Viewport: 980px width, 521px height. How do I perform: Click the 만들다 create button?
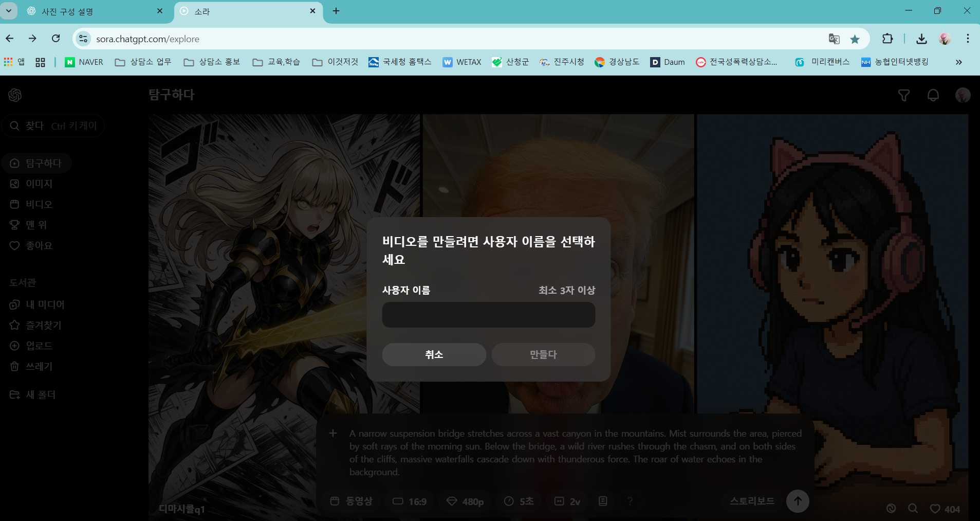coord(543,354)
